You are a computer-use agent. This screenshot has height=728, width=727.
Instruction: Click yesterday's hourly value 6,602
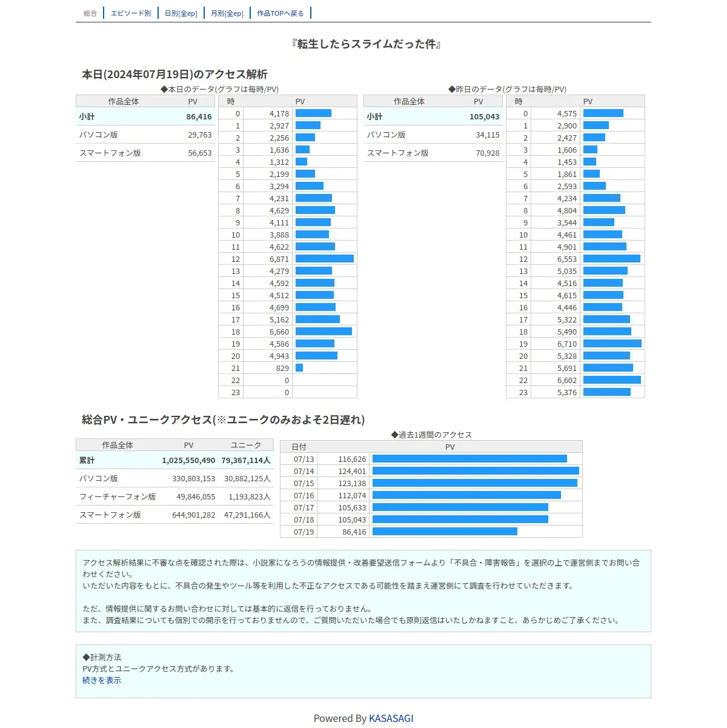click(567, 381)
